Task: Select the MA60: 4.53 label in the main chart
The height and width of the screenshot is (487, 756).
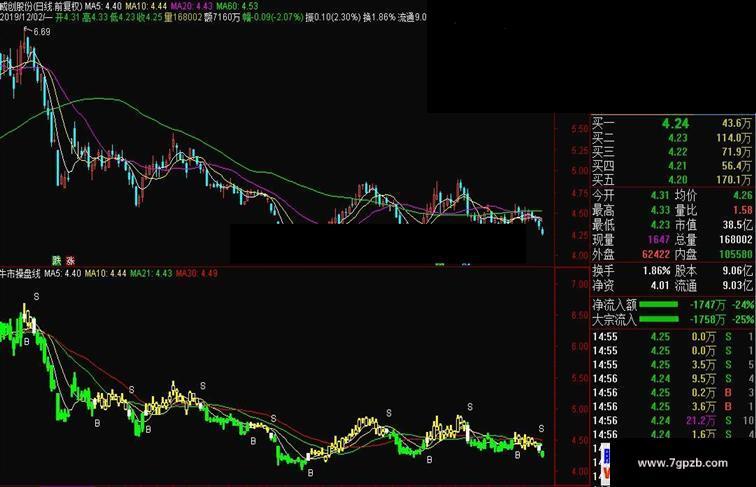Action: point(237,6)
